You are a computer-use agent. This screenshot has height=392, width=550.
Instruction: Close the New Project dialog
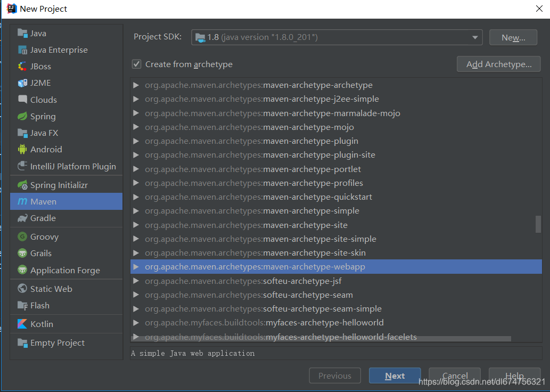539,9
